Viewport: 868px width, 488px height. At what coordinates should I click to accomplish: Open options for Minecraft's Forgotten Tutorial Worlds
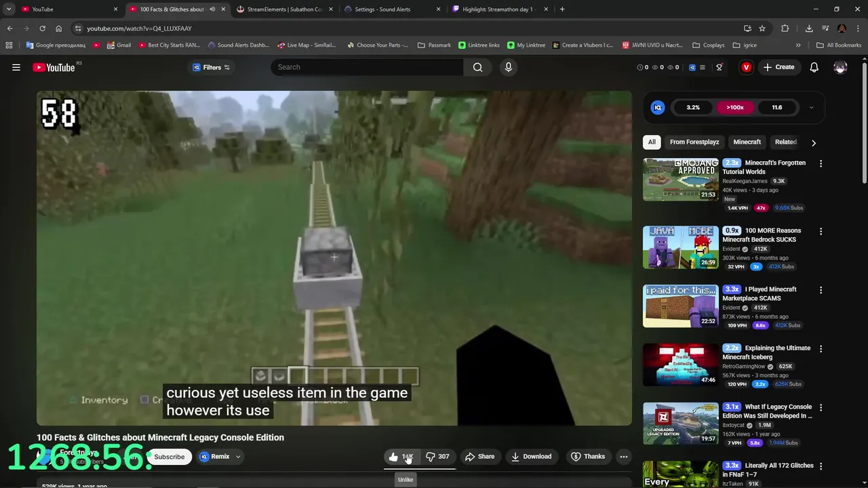[x=821, y=163]
